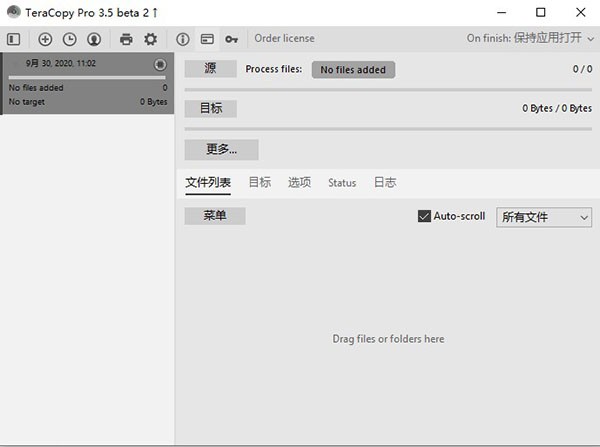Expand more options with 更多... button

point(221,150)
